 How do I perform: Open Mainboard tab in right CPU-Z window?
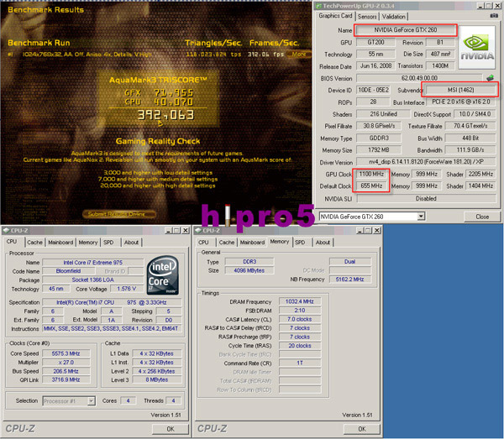[252, 243]
